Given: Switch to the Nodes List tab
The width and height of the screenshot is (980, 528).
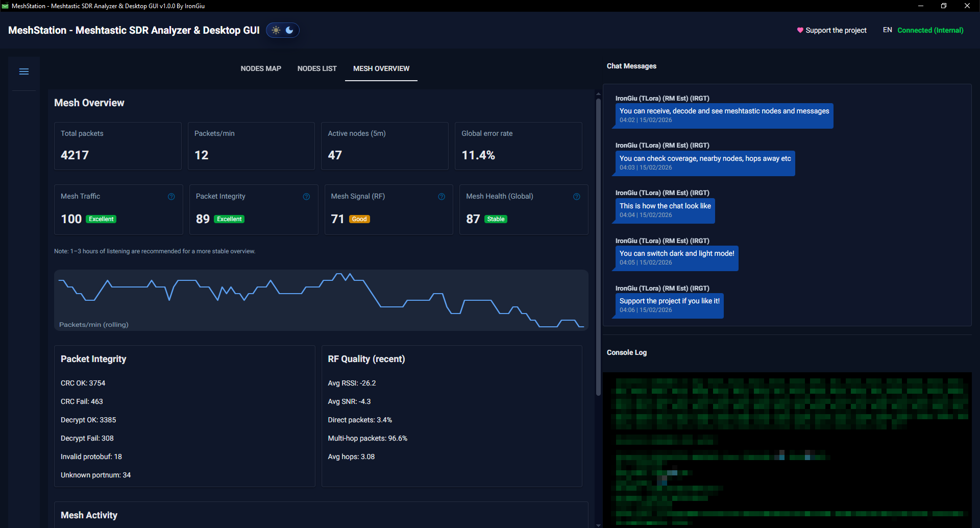Looking at the screenshot, I should pyautogui.click(x=317, y=68).
